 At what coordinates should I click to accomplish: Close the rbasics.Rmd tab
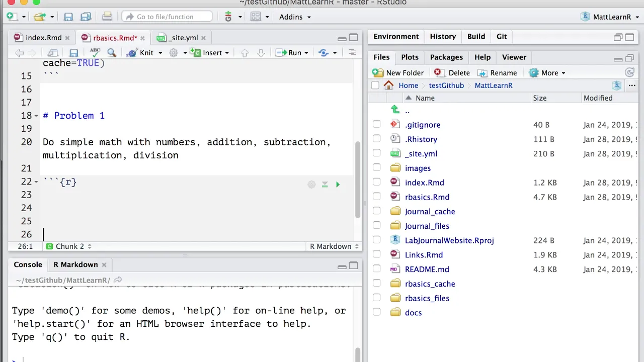point(143,38)
